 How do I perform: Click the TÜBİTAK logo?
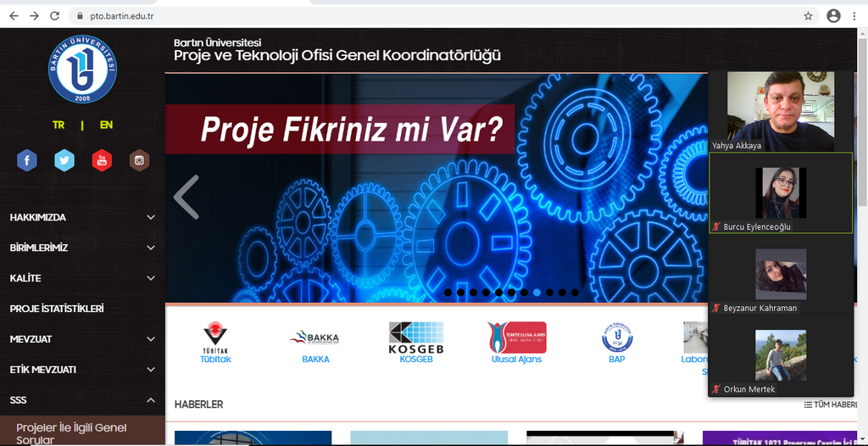[215, 337]
